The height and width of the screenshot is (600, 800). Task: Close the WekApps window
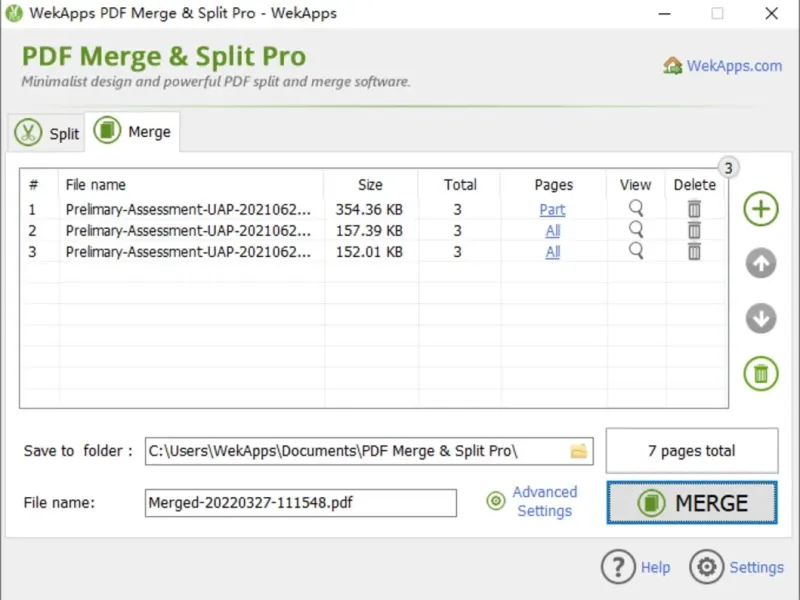coord(771,13)
